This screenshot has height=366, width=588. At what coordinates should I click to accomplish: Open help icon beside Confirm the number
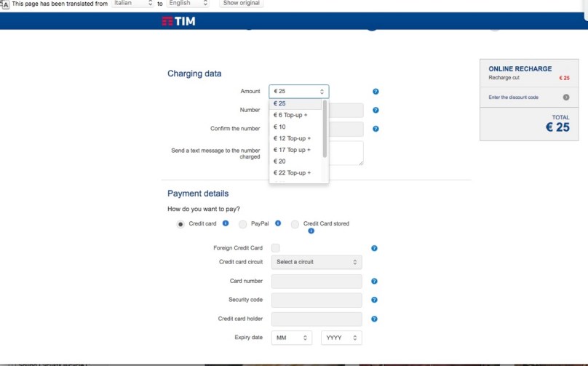(x=376, y=129)
